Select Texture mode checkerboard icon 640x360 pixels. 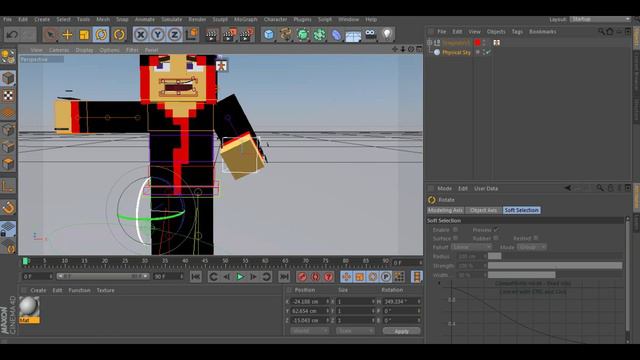point(8,96)
